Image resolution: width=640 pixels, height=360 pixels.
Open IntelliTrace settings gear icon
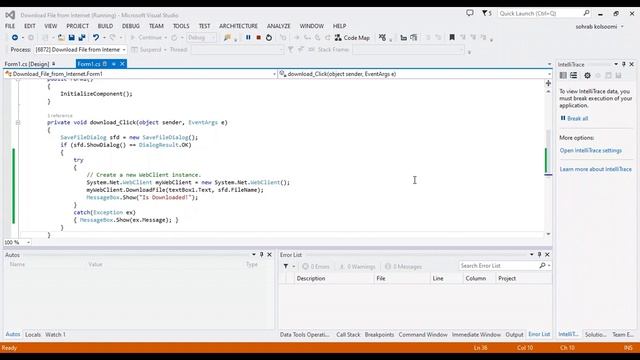click(587, 76)
